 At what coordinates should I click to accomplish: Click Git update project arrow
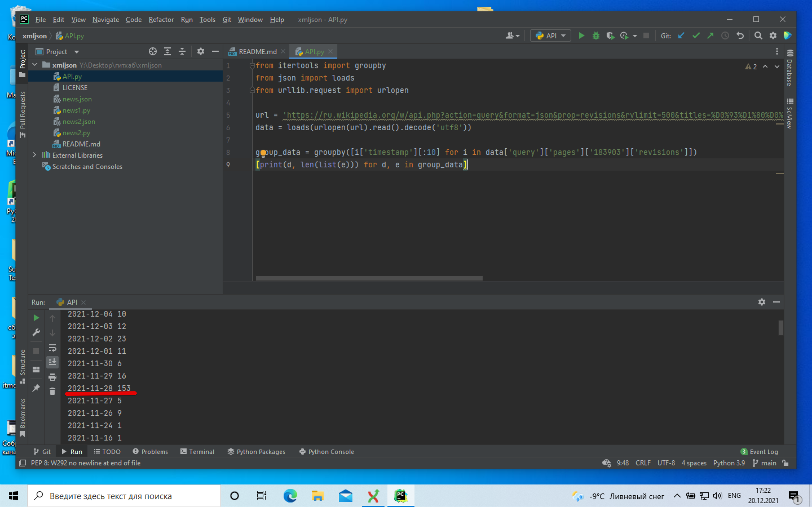click(x=681, y=35)
